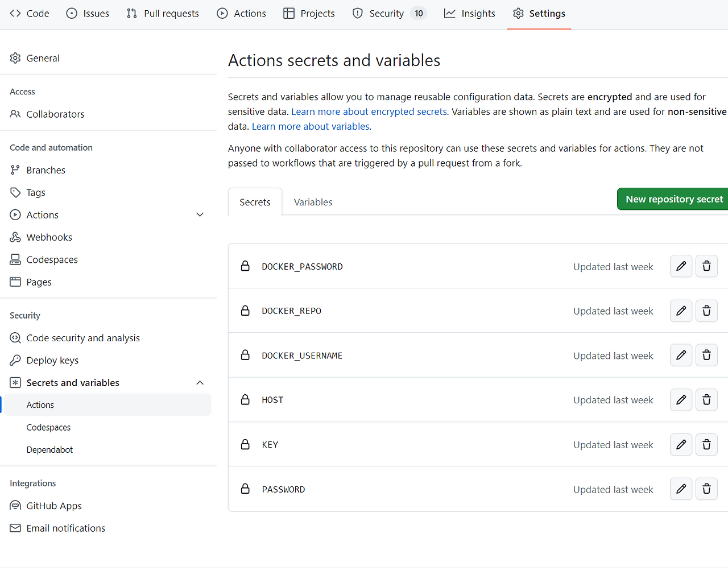Go to Branches settings
The image size is (728, 587).
click(45, 170)
